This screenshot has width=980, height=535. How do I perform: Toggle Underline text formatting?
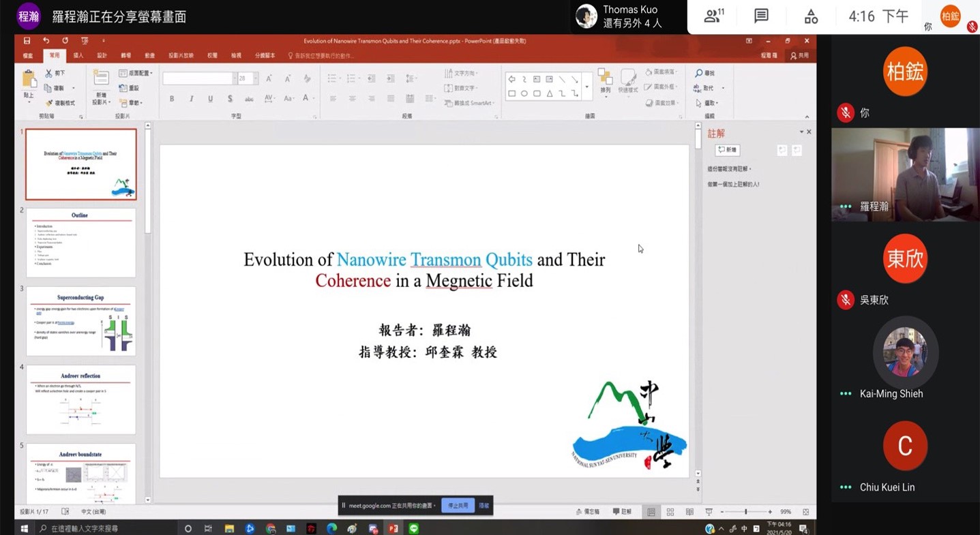[210, 99]
